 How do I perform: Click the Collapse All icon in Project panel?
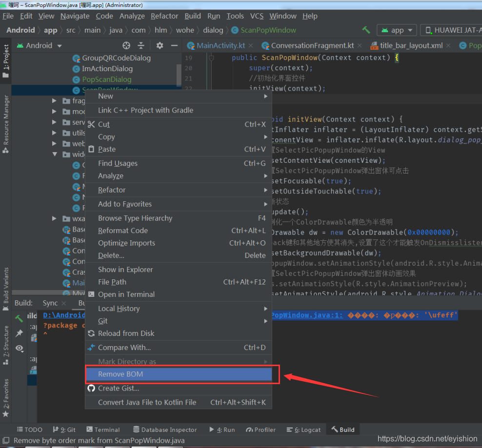[x=141, y=45]
